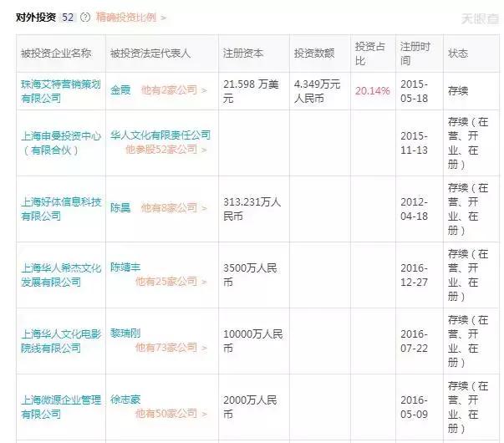Viewport: 504px width, 443px height.
Task: Select the 2016-05-09 registration date
Action: coord(414,407)
